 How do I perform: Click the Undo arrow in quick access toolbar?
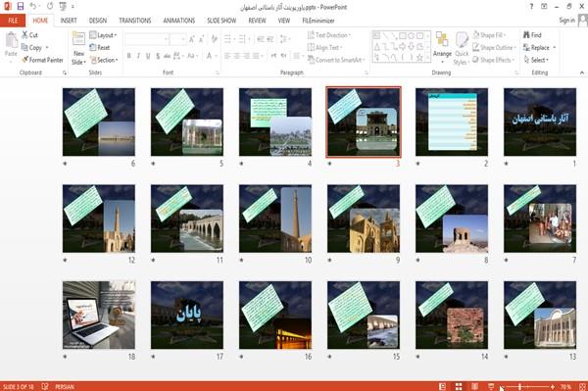[33, 7]
